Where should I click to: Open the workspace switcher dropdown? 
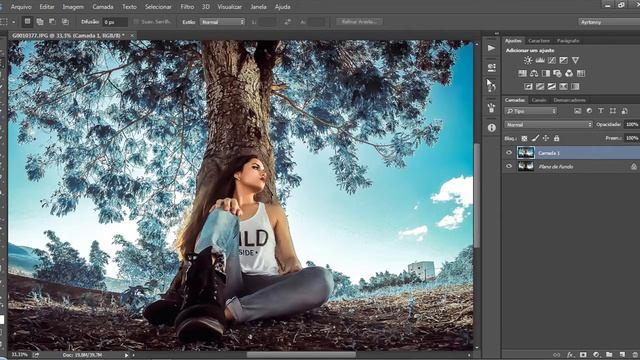tap(609, 22)
